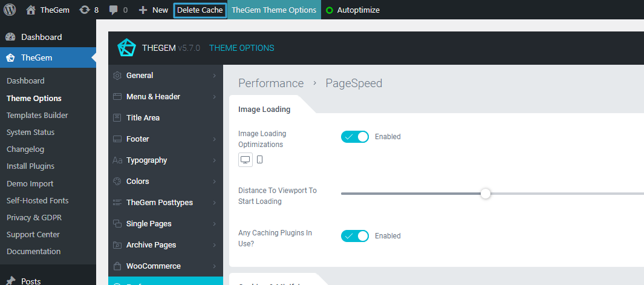644x285 pixels.
Task: Expand the Typography options chevron
Action: point(215,160)
